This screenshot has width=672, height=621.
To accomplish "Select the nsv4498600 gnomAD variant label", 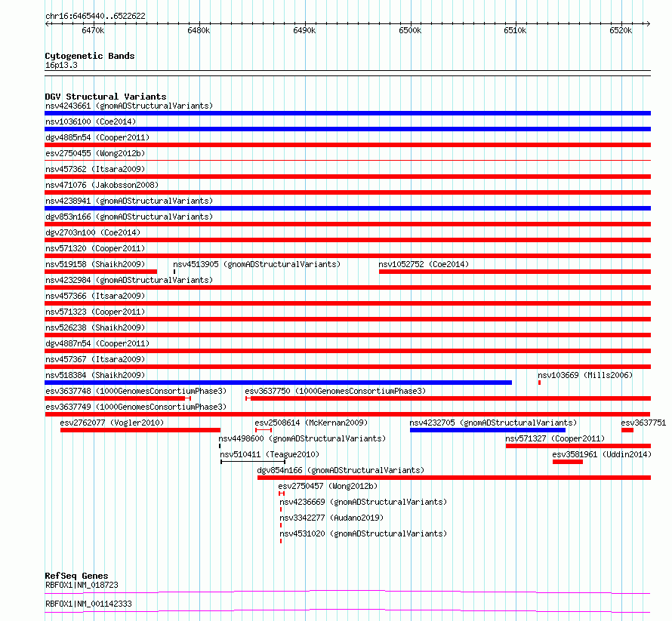I will tap(302, 438).
